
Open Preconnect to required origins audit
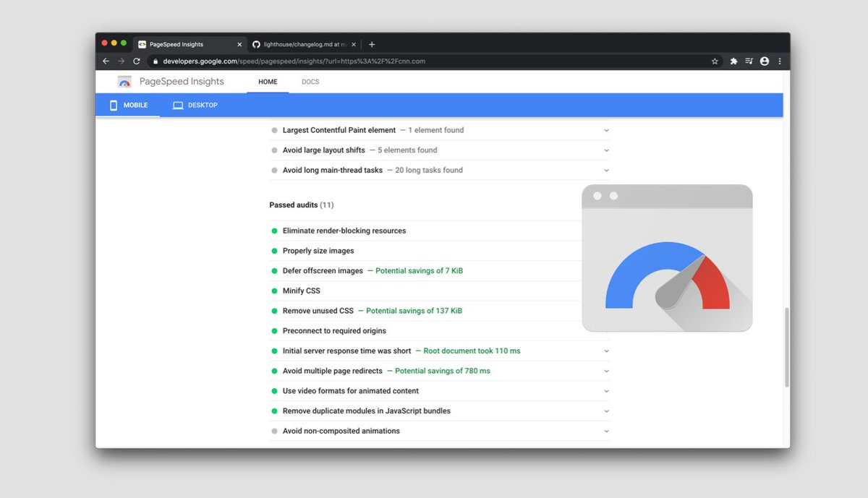pos(440,331)
